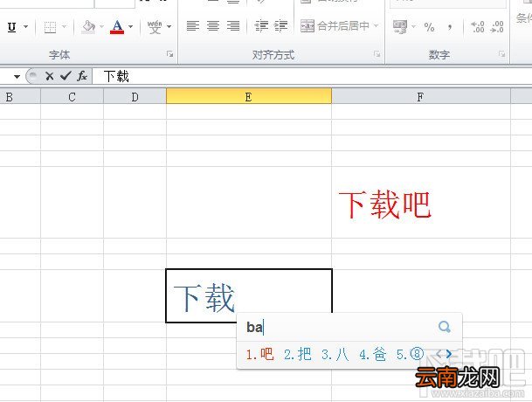The width and height of the screenshot is (532, 402).
Task: Select column F header
Action: pos(421,97)
